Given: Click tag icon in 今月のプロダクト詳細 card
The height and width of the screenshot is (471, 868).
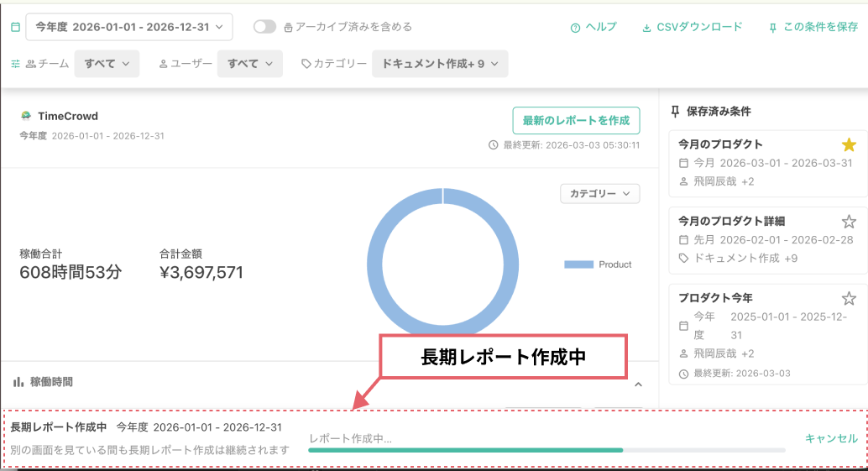Looking at the screenshot, I should (x=683, y=259).
